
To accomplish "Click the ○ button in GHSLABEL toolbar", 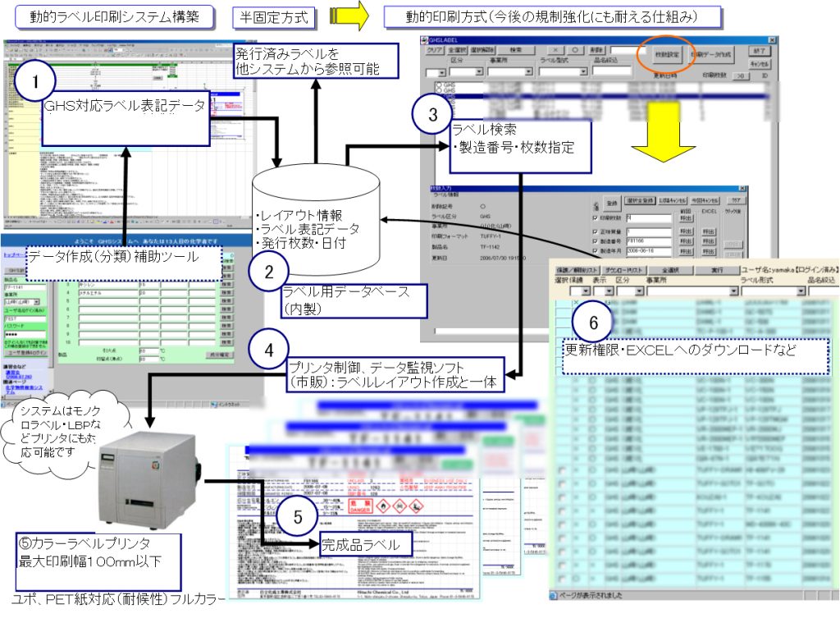I will [575, 51].
